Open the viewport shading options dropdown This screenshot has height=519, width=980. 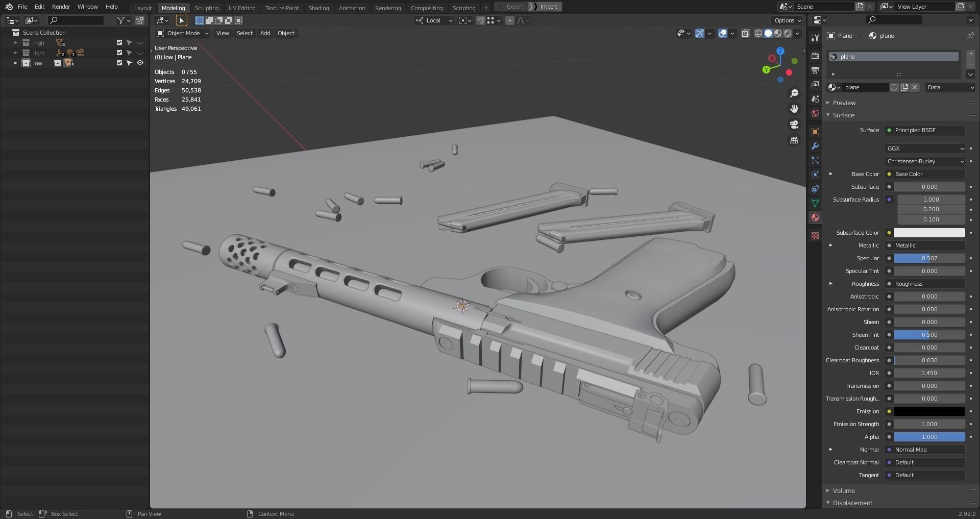[797, 33]
